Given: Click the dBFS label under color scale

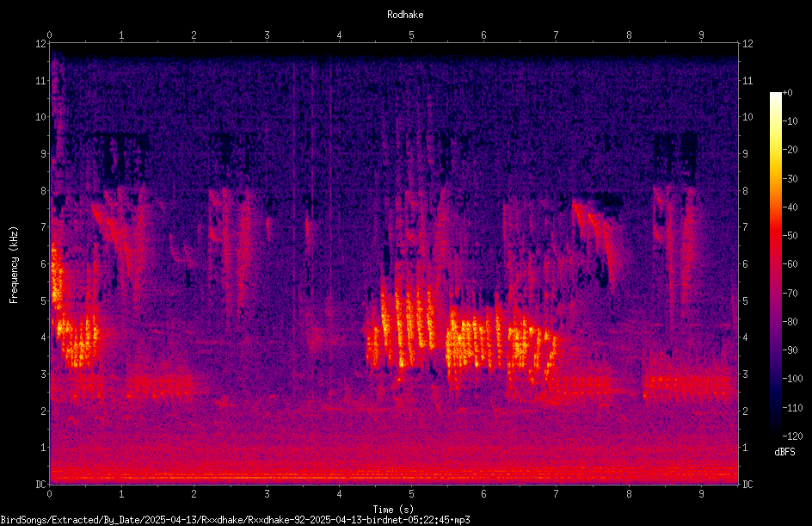Looking at the screenshot, I should (784, 452).
